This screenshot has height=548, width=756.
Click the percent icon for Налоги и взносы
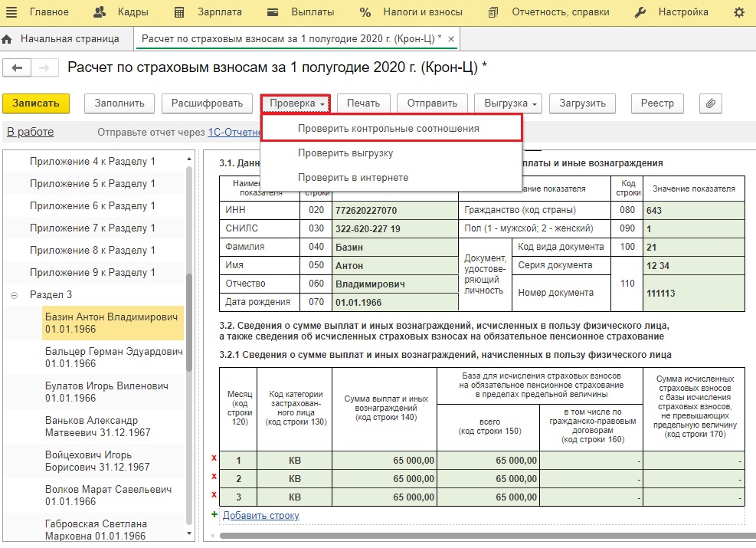365,12
